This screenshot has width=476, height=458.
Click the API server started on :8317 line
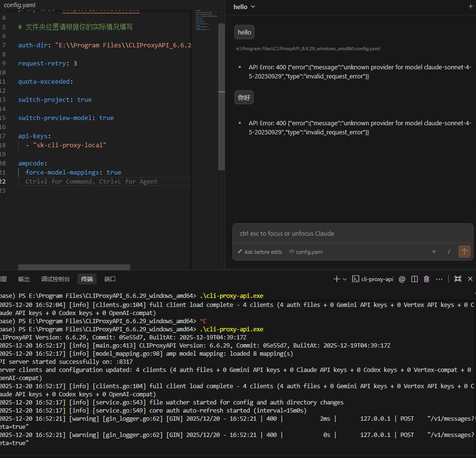point(66,362)
